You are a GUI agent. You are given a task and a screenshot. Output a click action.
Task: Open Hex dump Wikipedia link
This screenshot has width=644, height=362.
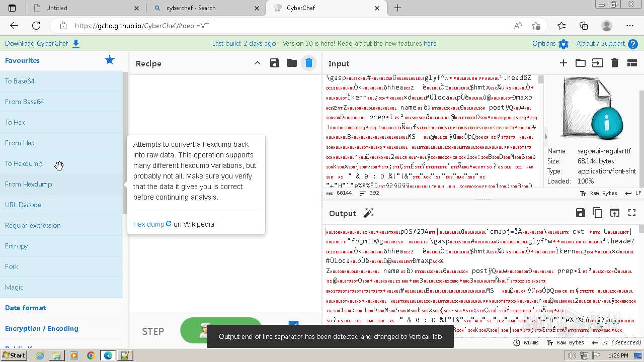[152, 224]
